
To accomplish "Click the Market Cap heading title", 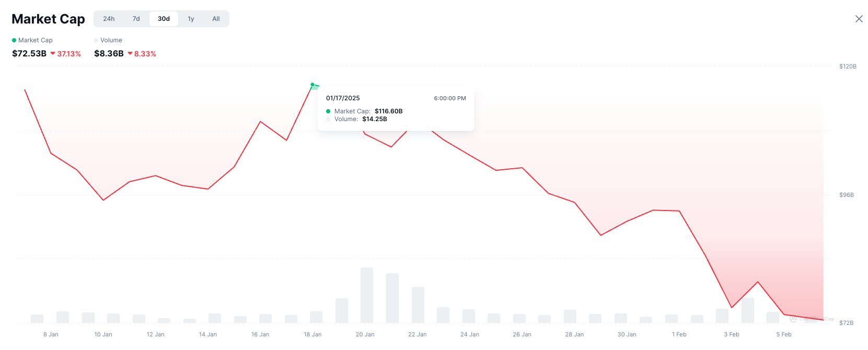I will 48,19.
